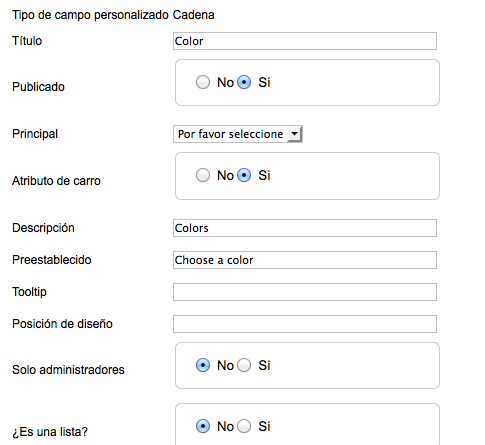Viewport: 485px width, 445px height.
Task: Click the Solo administradores label
Action: [68, 370]
